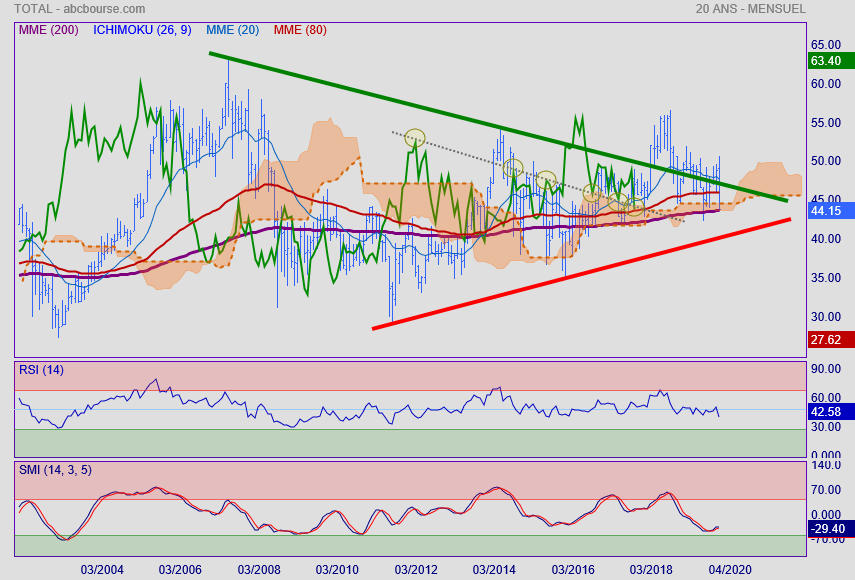Click the RSI 60.00 axis label
This screenshot has height=580, width=855.
pos(826,398)
